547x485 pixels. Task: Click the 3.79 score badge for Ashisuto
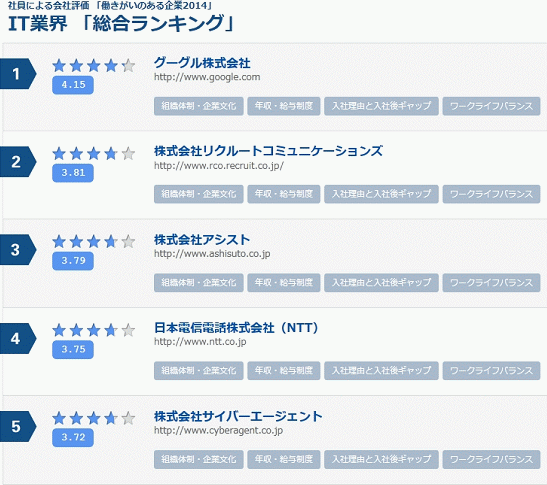coord(73,261)
